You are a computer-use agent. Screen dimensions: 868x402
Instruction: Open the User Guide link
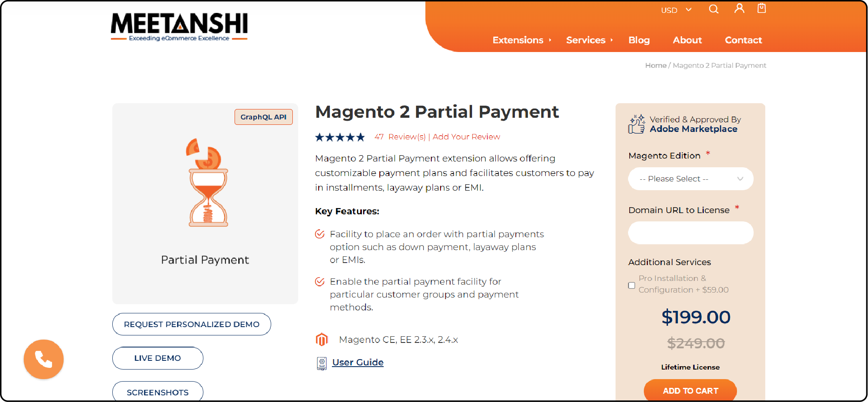click(x=358, y=362)
